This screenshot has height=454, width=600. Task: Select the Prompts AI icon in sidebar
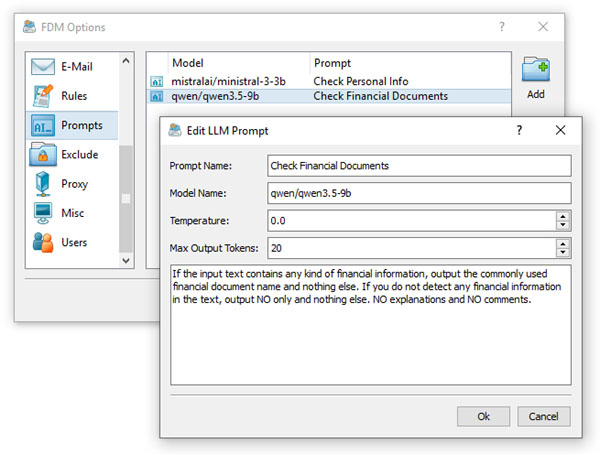coord(43,126)
